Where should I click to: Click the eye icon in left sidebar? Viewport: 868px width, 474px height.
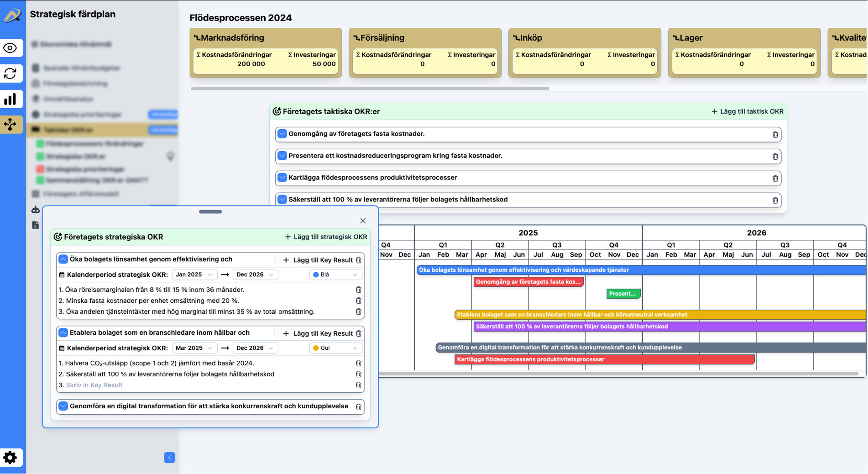10,48
